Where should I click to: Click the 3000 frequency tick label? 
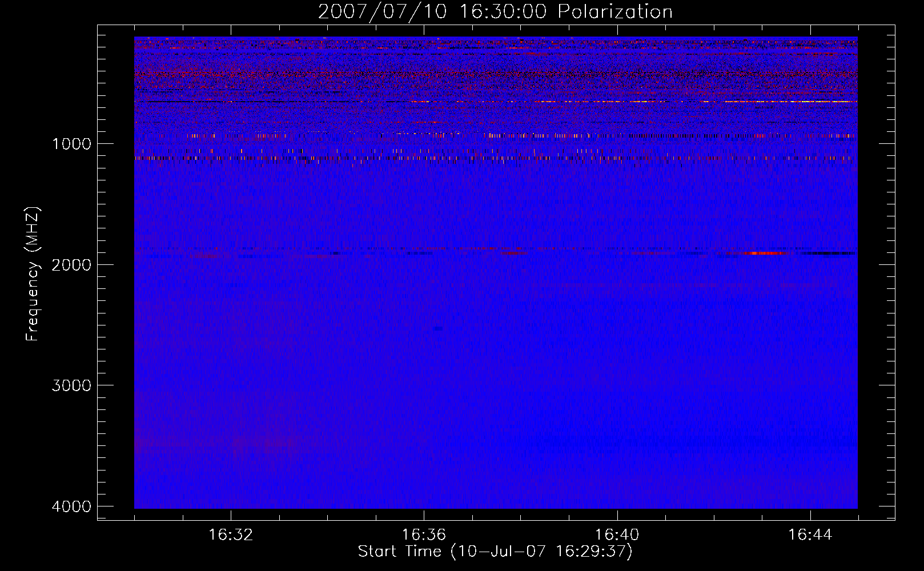pos(71,385)
